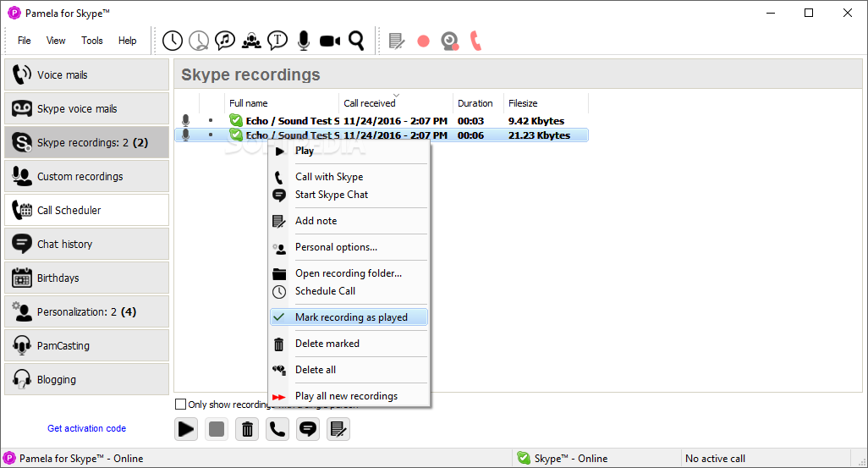Open the music note chat bubble toolbar icon
The width and height of the screenshot is (868, 468).
[225, 41]
